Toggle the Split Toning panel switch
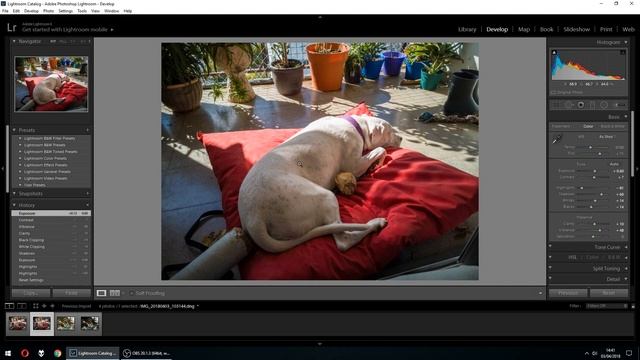The width and height of the screenshot is (640, 360). [550, 268]
